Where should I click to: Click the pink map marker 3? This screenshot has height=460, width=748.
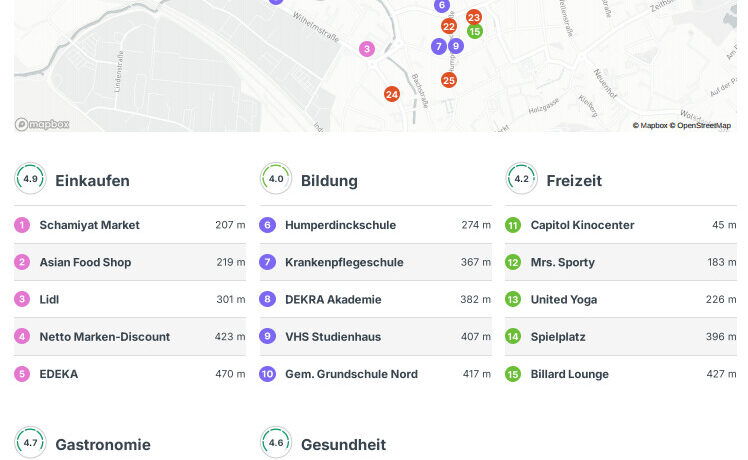[x=367, y=49]
